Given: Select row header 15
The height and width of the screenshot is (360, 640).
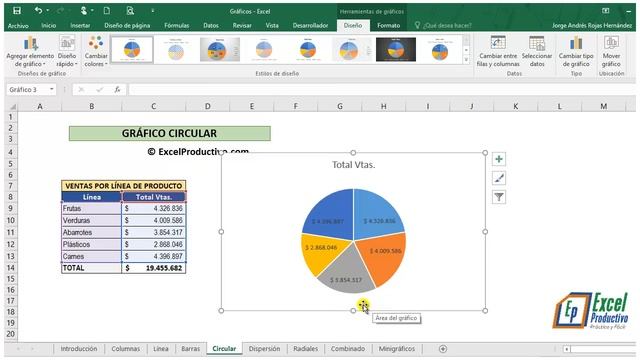Looking at the screenshot, I should (11, 279).
